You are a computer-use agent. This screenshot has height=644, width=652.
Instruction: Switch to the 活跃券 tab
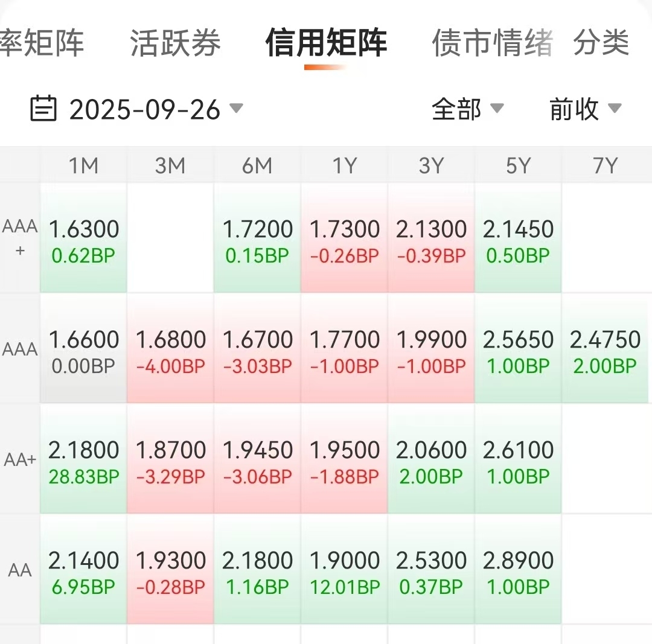175,43
